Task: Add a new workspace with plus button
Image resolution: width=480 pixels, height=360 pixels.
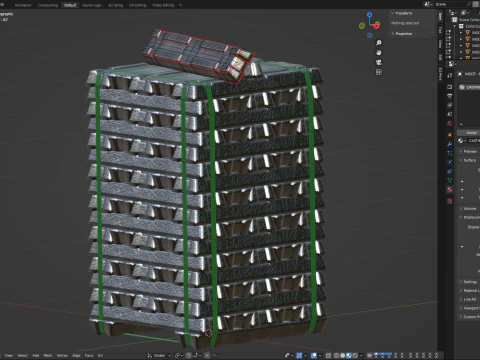Action: (180, 5)
